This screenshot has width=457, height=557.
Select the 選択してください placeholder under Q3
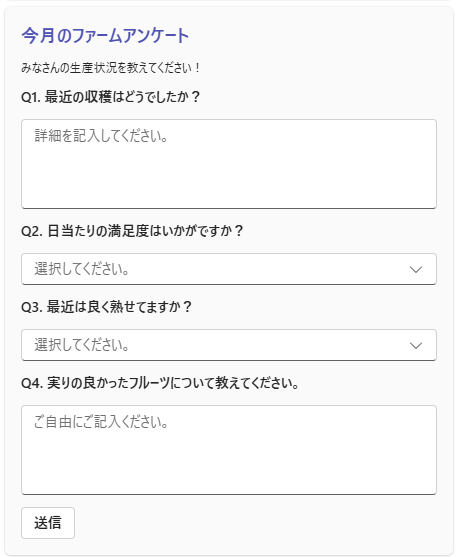pyautogui.click(x=82, y=345)
